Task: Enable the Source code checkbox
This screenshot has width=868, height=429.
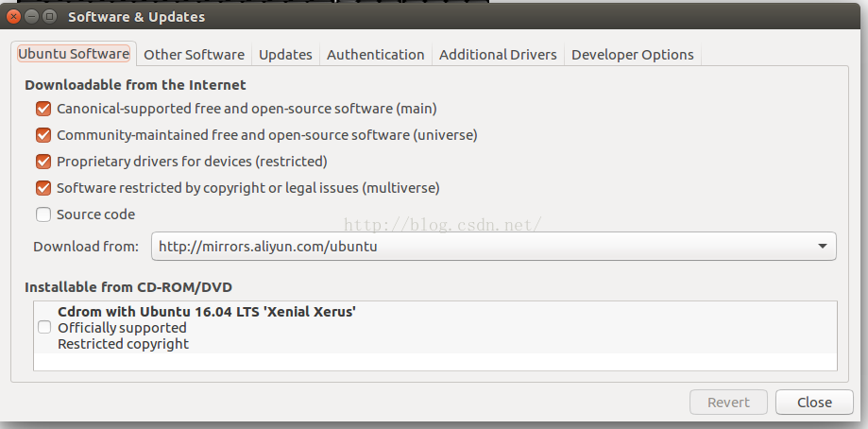Action: click(x=43, y=214)
